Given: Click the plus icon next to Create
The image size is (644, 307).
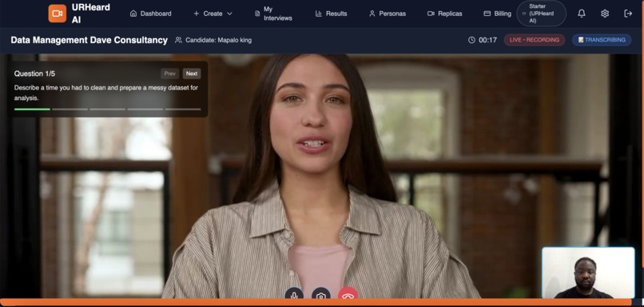Looking at the screenshot, I should (196, 14).
